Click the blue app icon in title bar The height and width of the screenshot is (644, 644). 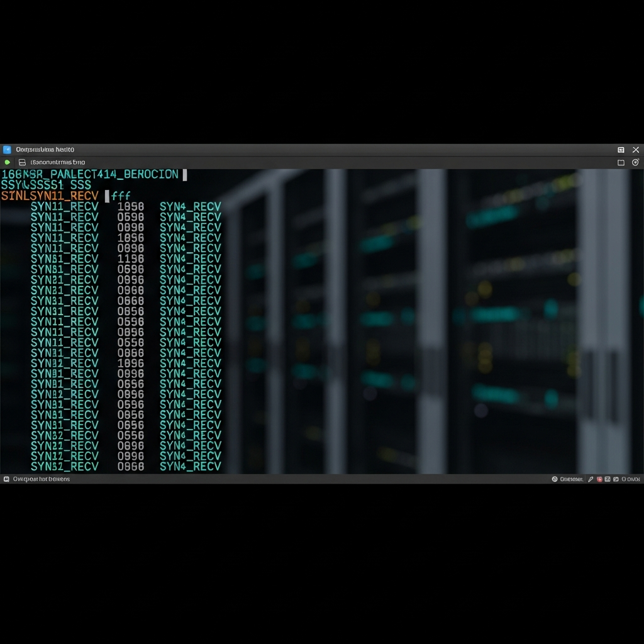coord(7,150)
